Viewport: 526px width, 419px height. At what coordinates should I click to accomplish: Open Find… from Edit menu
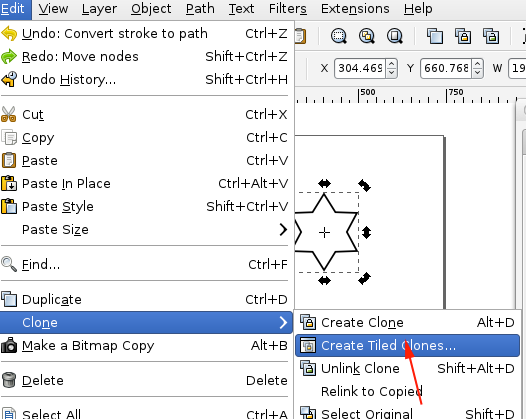click(145, 265)
